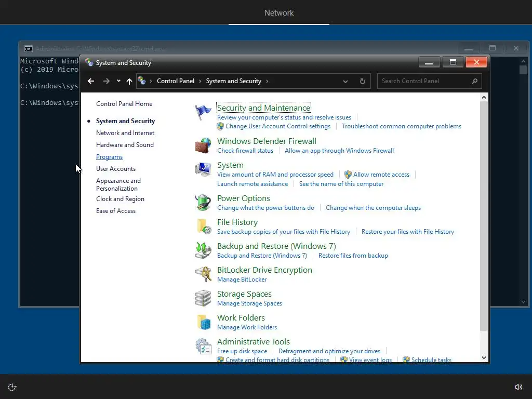Open User Accounts category
Image resolution: width=532 pixels, height=399 pixels.
click(x=116, y=169)
